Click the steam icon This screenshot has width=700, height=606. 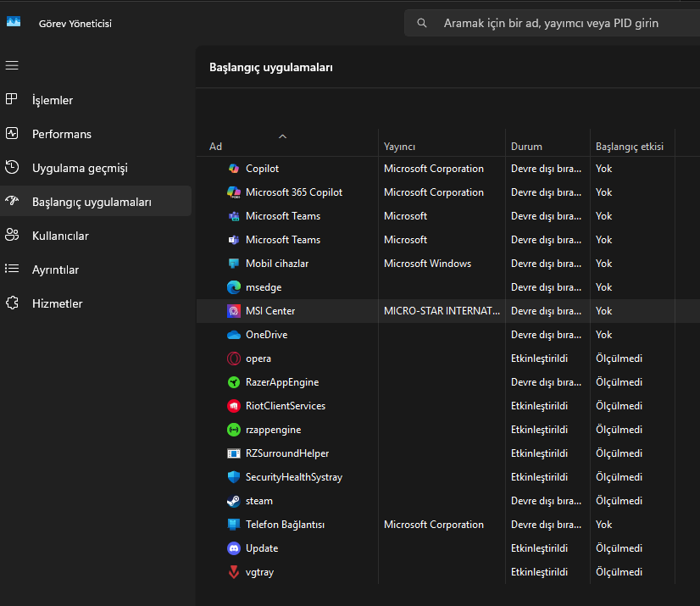point(234,501)
